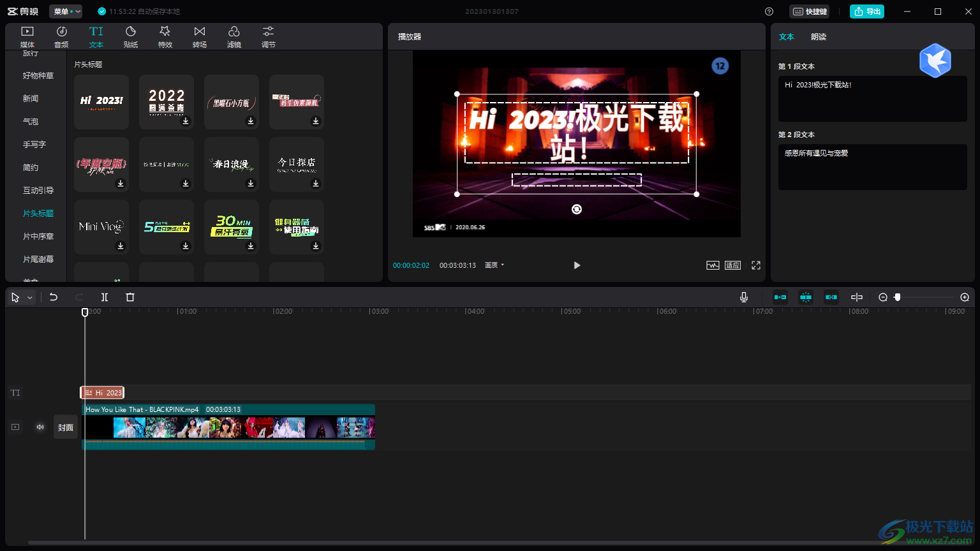Select the 好物种草 category
The height and width of the screenshot is (551, 980).
coord(38,75)
